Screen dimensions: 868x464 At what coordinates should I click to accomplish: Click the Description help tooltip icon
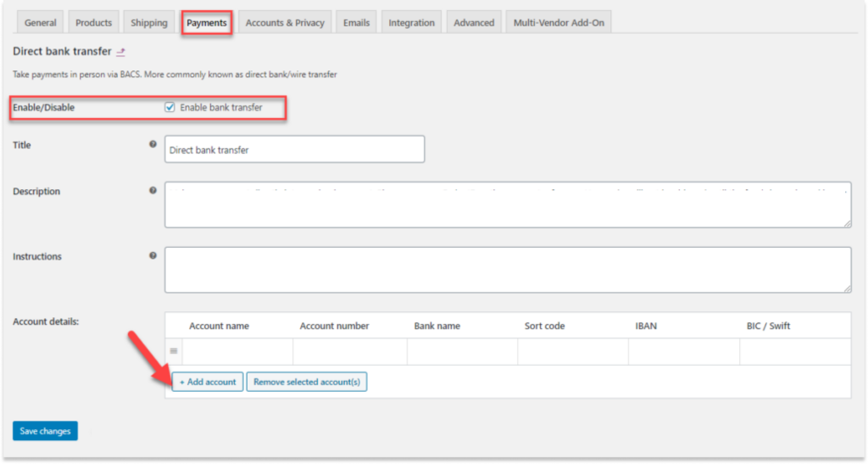coord(153,191)
